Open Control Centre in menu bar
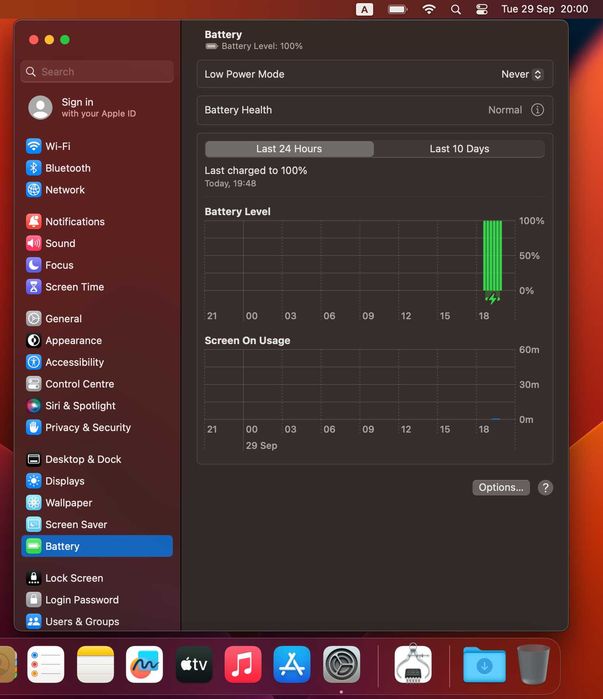Viewport: 603px width, 699px height. pyautogui.click(x=482, y=9)
